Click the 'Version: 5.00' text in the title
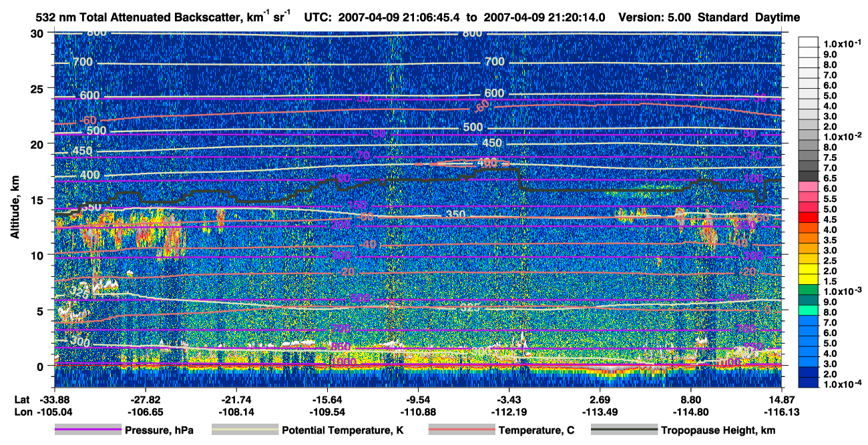Screen dimensions: 868x445 (655, 17)
